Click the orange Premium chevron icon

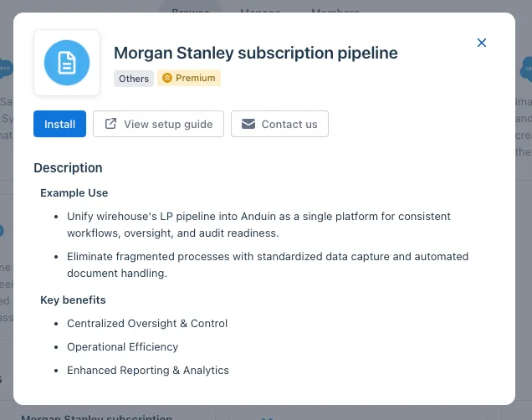pyautogui.click(x=167, y=78)
